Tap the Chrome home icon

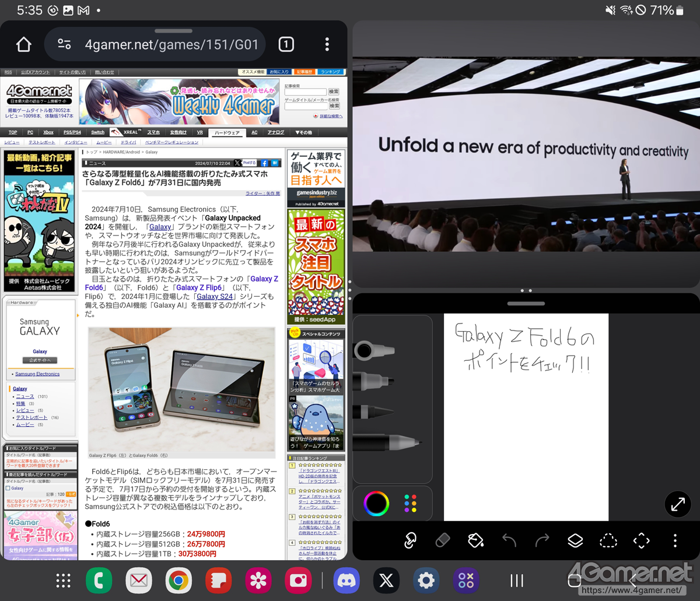coord(23,44)
